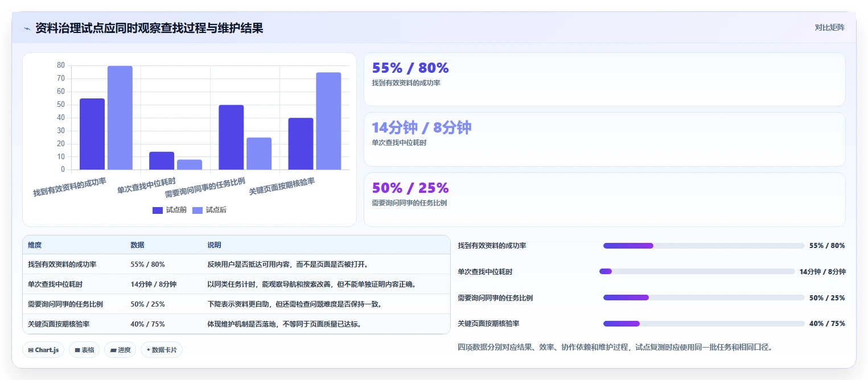Click description starting 以同类任务计时
Viewport: 868px width, 380px height.
click(312, 284)
